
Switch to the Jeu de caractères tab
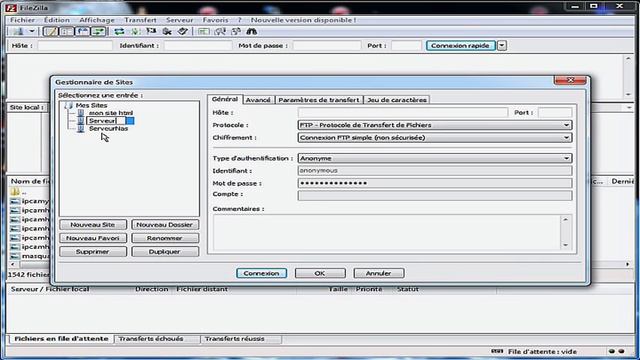(397, 100)
